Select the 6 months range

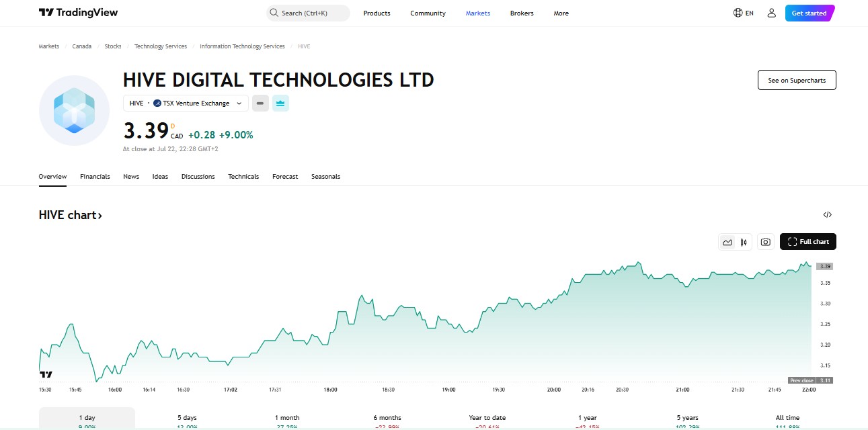[x=387, y=418]
